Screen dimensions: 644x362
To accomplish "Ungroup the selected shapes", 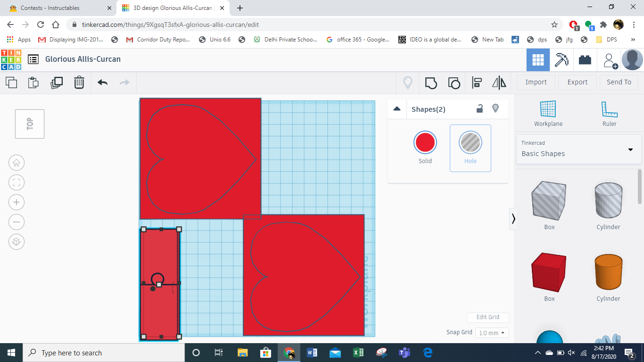I will coord(454,82).
